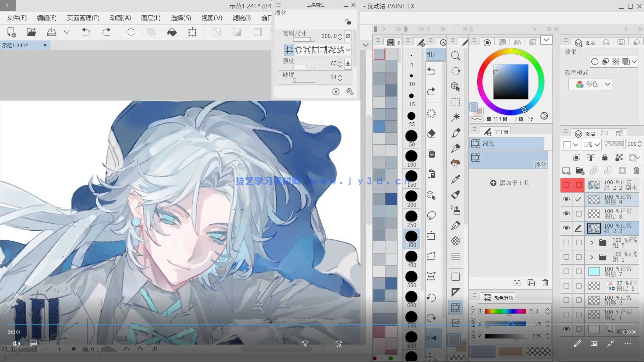
Task: Click the Fill bucket icon in toolbar
Action: (x=172, y=32)
